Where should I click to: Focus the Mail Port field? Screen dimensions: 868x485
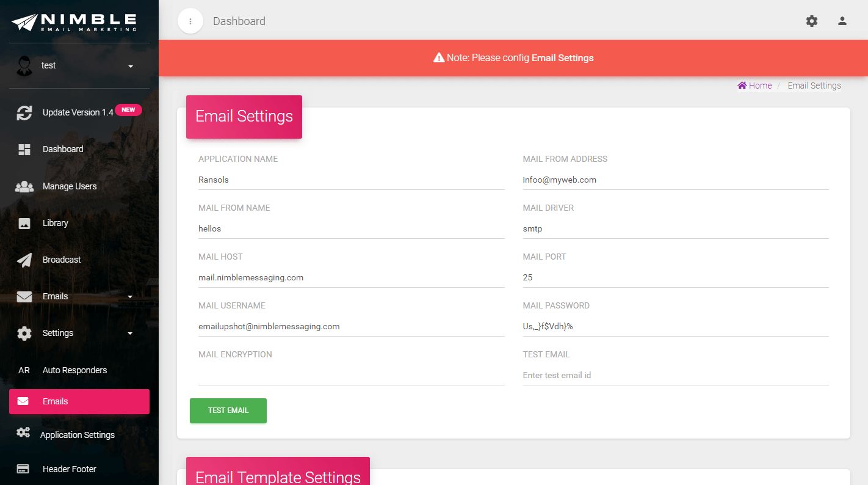coord(676,278)
